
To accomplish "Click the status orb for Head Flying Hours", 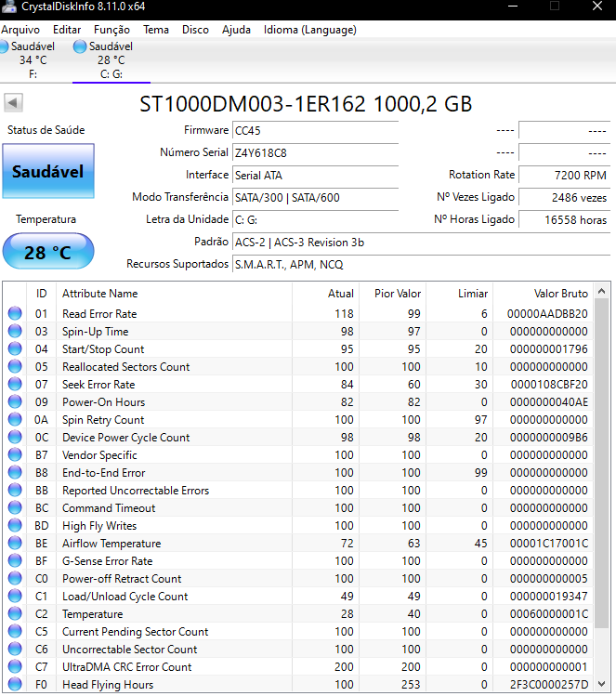I will (15, 684).
